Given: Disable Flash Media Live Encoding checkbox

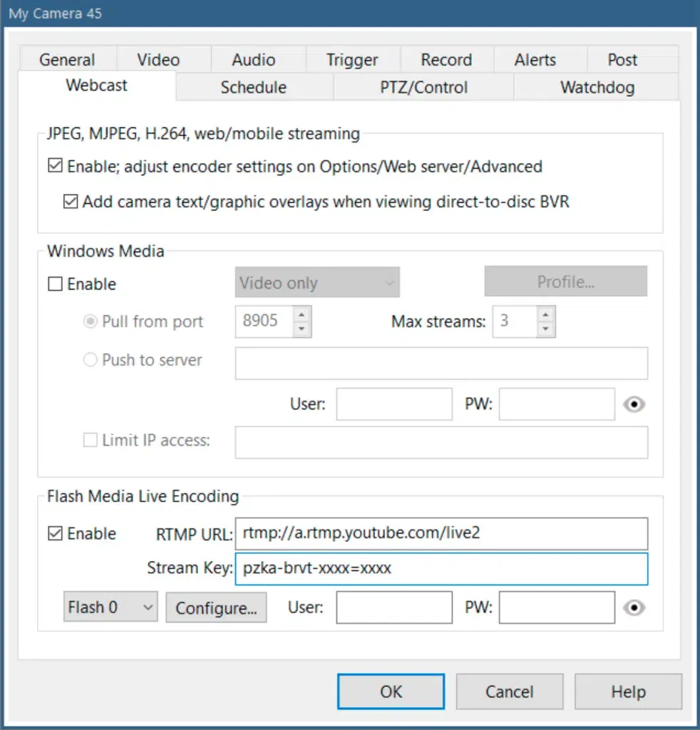Looking at the screenshot, I should point(55,533).
